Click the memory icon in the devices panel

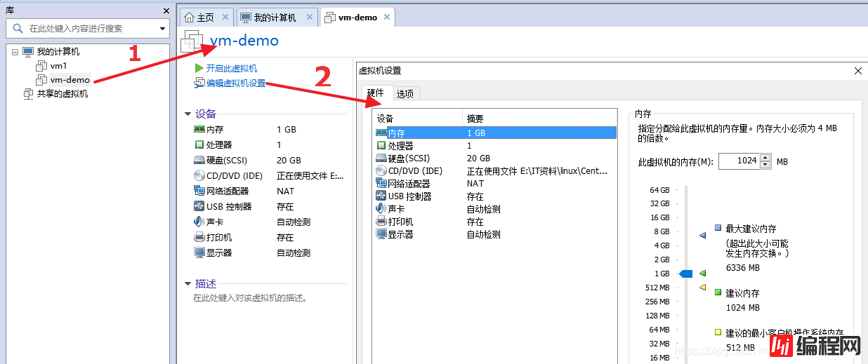[x=199, y=130]
